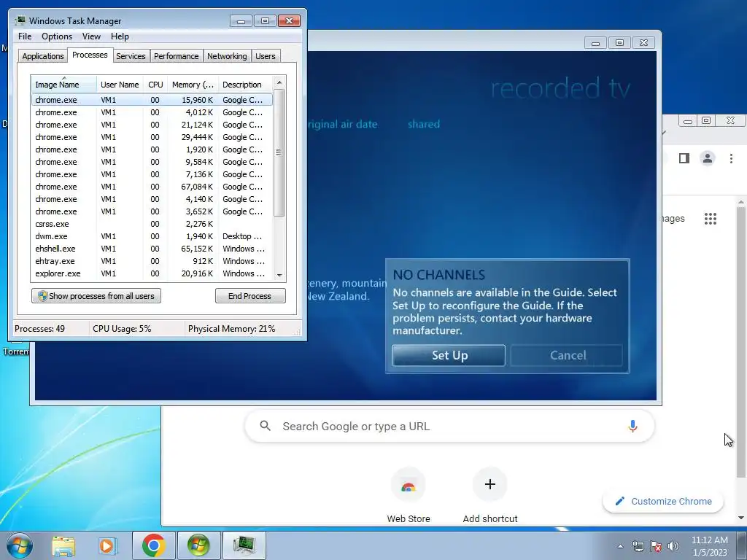Sort processes by Image Name column
The height and width of the screenshot is (560, 747).
64,85
